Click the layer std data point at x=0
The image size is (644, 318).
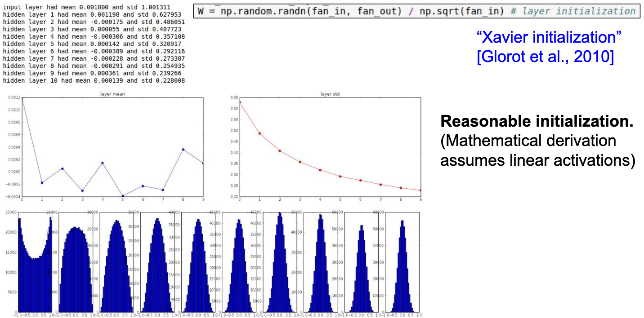[240, 102]
